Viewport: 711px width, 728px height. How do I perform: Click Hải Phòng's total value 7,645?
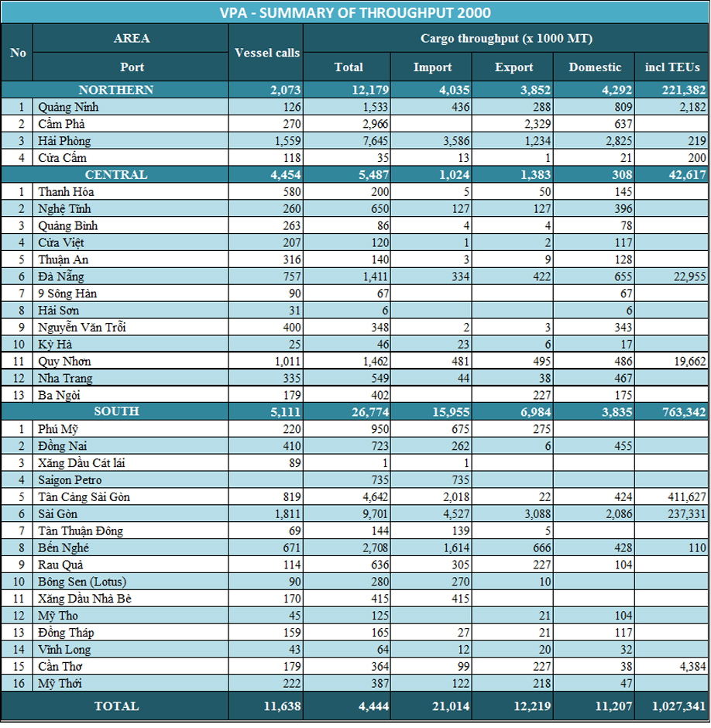[x=347, y=140]
